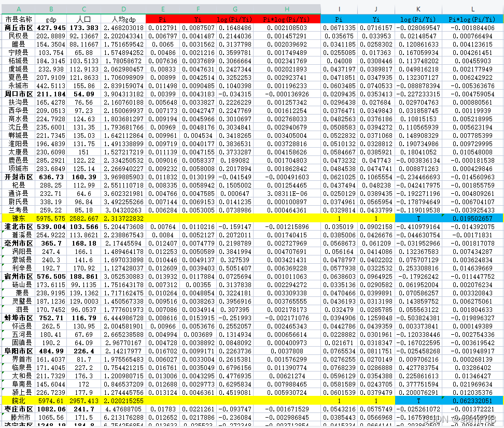The width and height of the screenshot is (504, 428).
Task: Select column H header
Action: pos(287,9)
